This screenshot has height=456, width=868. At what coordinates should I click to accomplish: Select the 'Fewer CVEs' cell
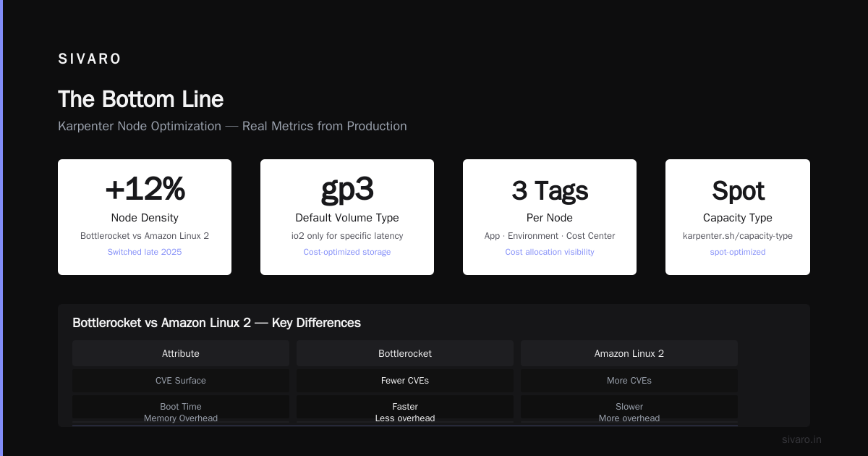pos(405,381)
